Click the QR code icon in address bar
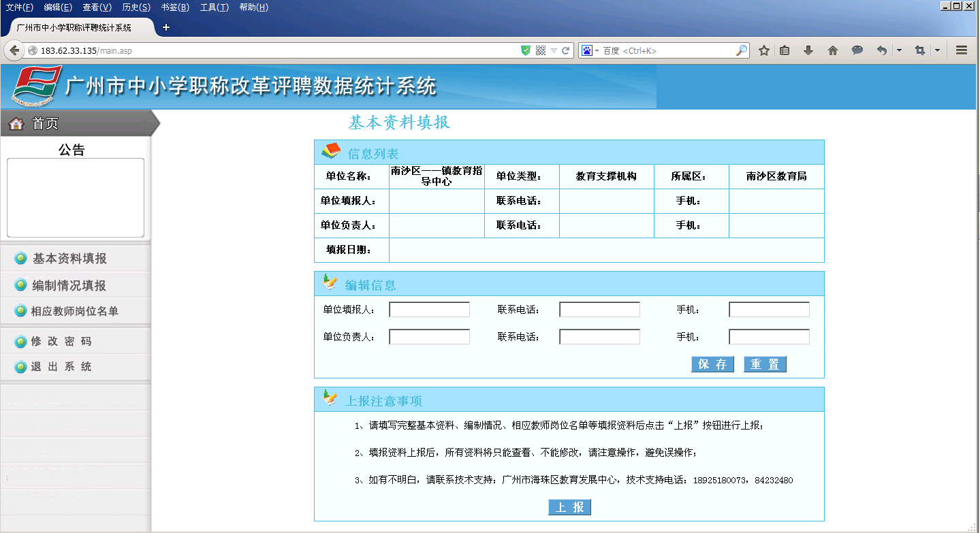Viewport: 980px width, 533px height. tap(541, 50)
